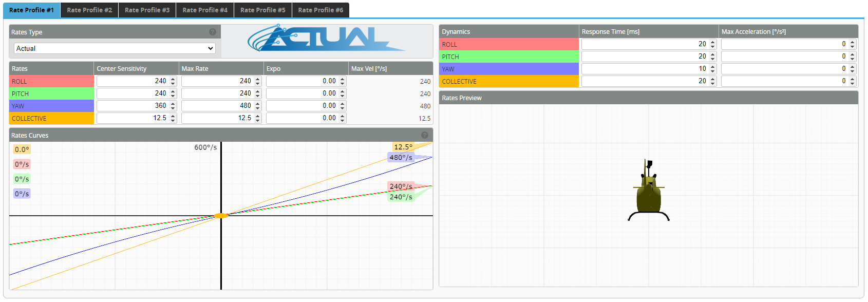Switch to Rate Profile #4 tab

click(x=205, y=10)
